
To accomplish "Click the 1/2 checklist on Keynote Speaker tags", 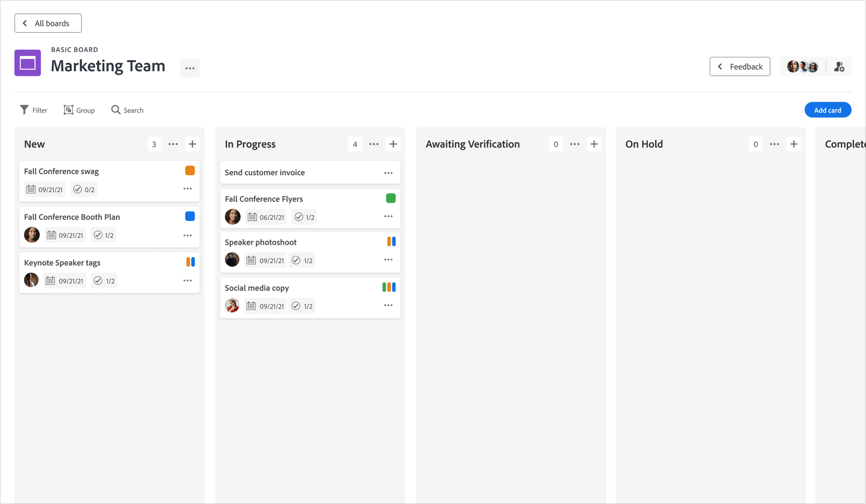I will click(104, 281).
